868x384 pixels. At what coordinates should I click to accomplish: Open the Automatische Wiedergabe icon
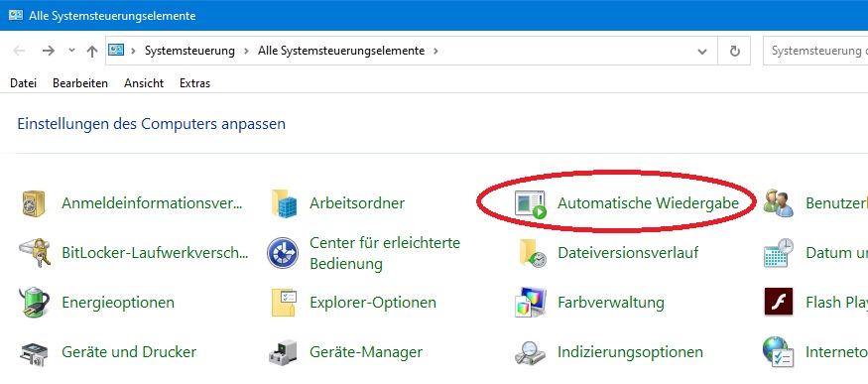(x=530, y=203)
